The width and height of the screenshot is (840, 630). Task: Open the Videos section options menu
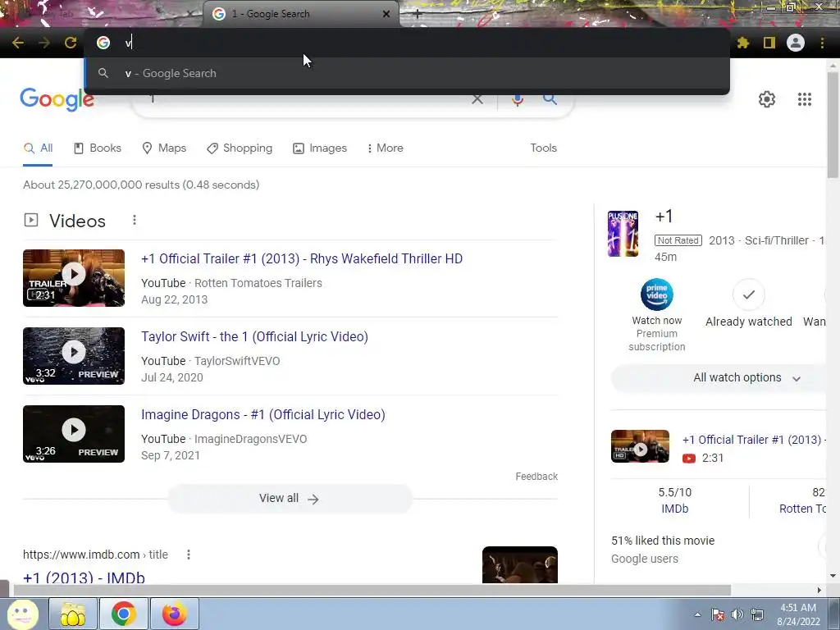[x=135, y=220]
